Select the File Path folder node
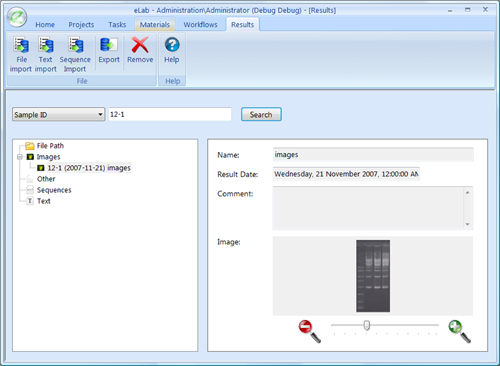 tap(45, 146)
